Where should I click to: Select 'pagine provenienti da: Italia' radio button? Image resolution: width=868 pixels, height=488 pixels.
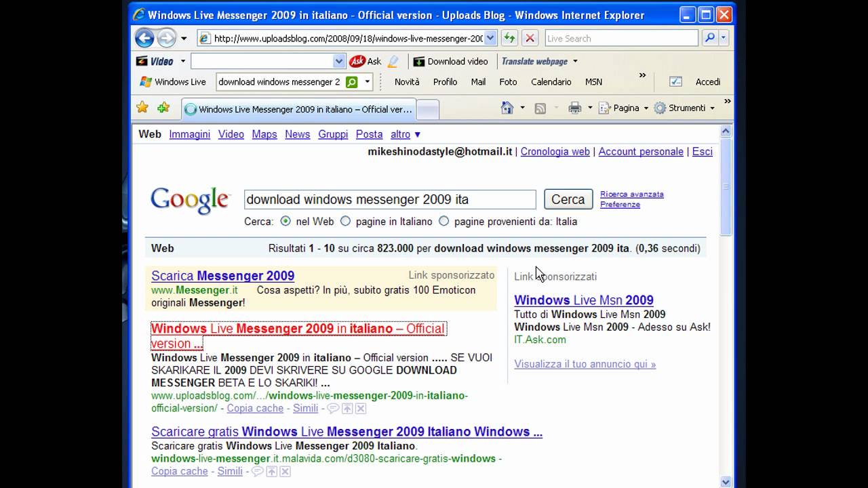443,221
